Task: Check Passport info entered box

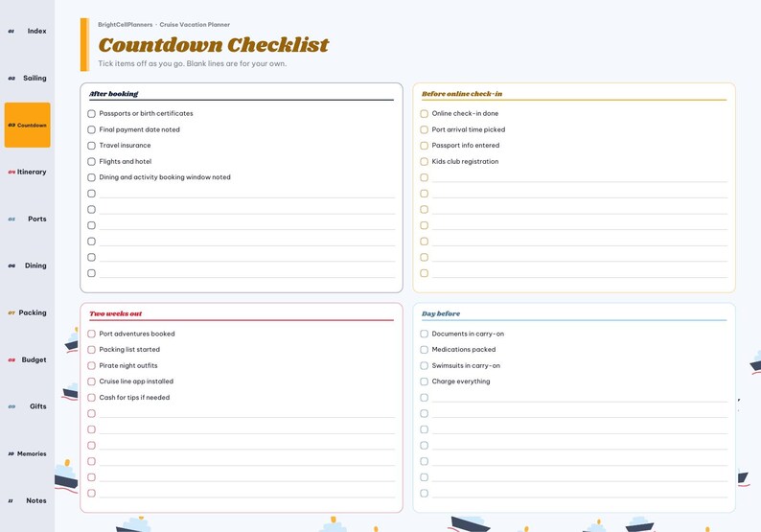Action: click(425, 146)
